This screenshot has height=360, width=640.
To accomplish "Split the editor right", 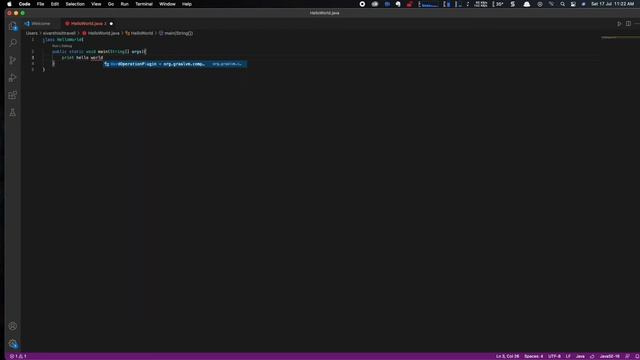I will (x=629, y=24).
